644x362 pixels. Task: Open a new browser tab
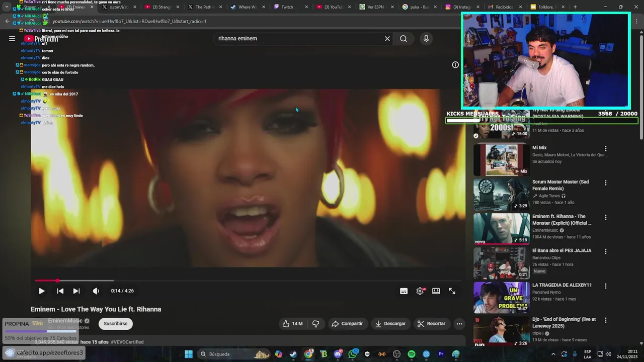tap(575, 7)
